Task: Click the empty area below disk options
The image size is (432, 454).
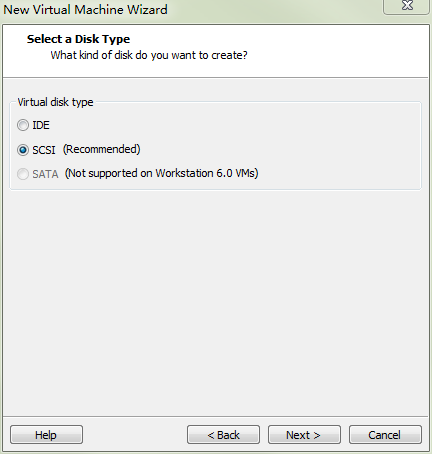Action: click(x=215, y=300)
